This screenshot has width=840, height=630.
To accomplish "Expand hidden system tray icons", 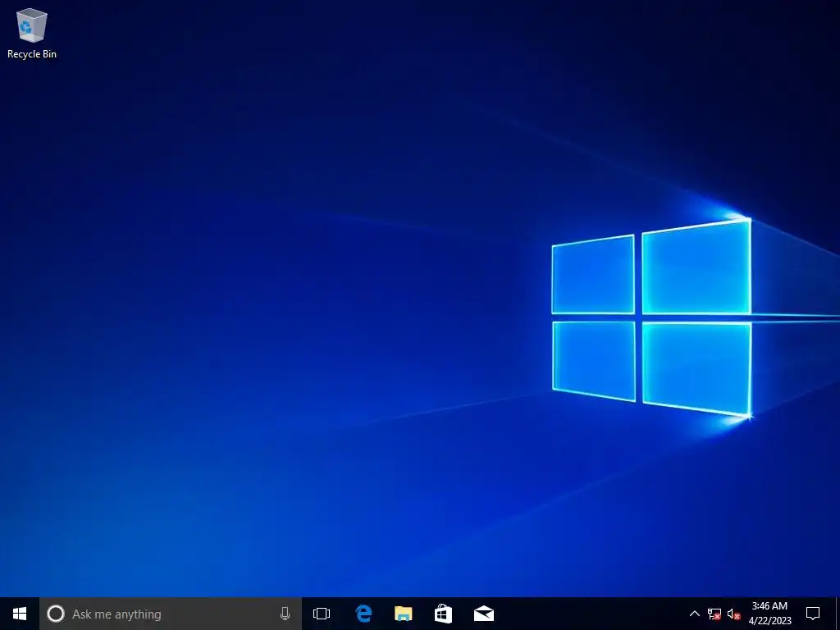I will [x=694, y=614].
